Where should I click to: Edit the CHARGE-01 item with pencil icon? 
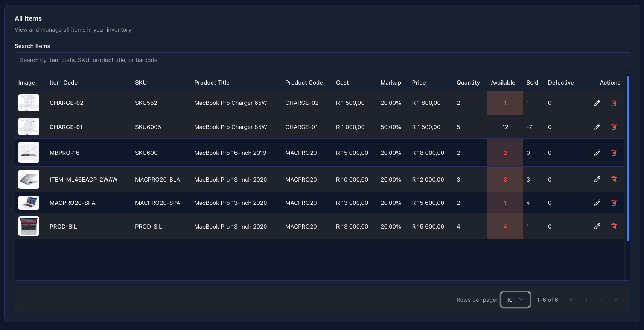[597, 127]
